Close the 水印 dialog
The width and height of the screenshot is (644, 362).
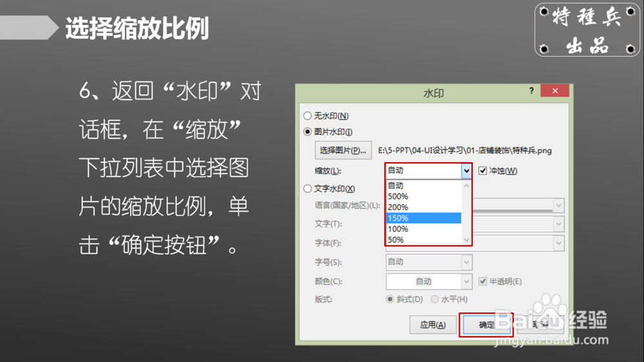pyautogui.click(x=555, y=91)
